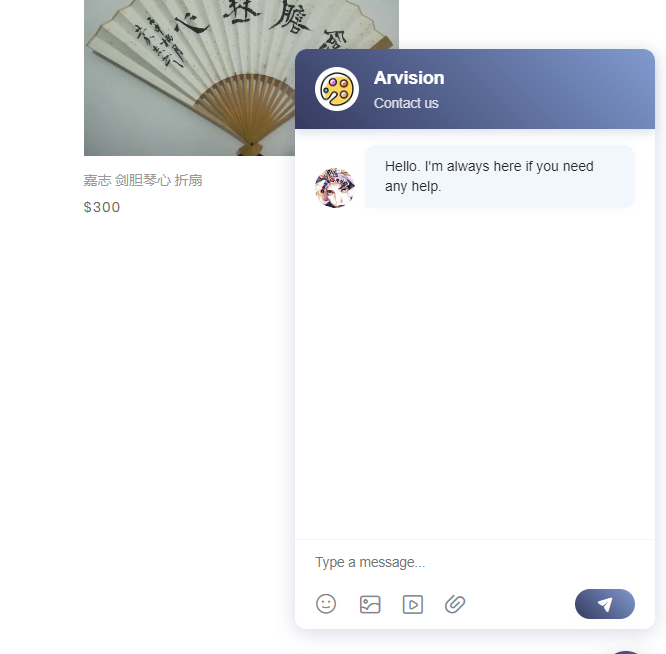Click the video attachment play icon
The height and width of the screenshot is (654, 666).
click(412, 604)
